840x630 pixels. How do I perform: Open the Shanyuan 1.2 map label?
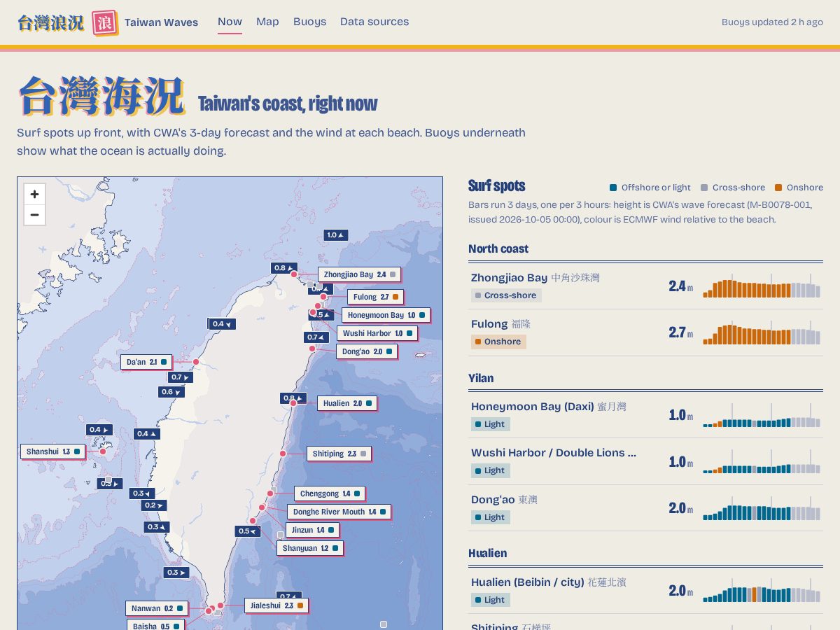coord(310,549)
